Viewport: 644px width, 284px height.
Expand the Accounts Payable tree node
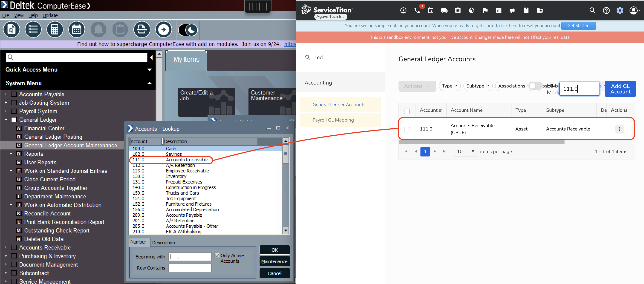(x=6, y=94)
